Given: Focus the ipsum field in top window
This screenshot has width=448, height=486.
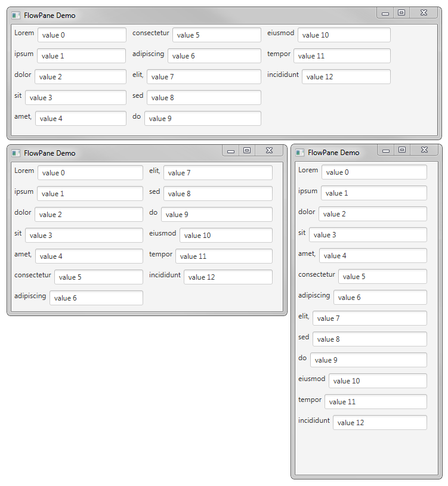Looking at the screenshot, I should coord(82,56).
